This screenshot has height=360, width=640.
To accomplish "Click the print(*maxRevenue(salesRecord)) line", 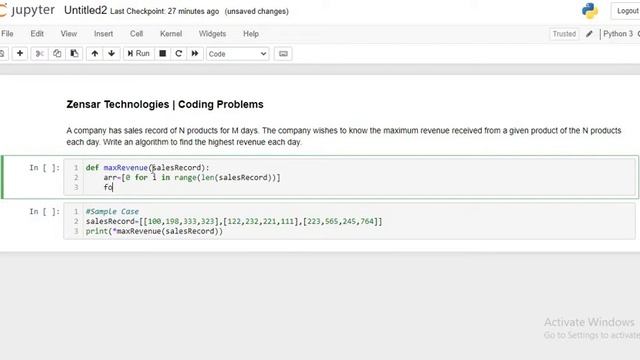I will pos(154,231).
